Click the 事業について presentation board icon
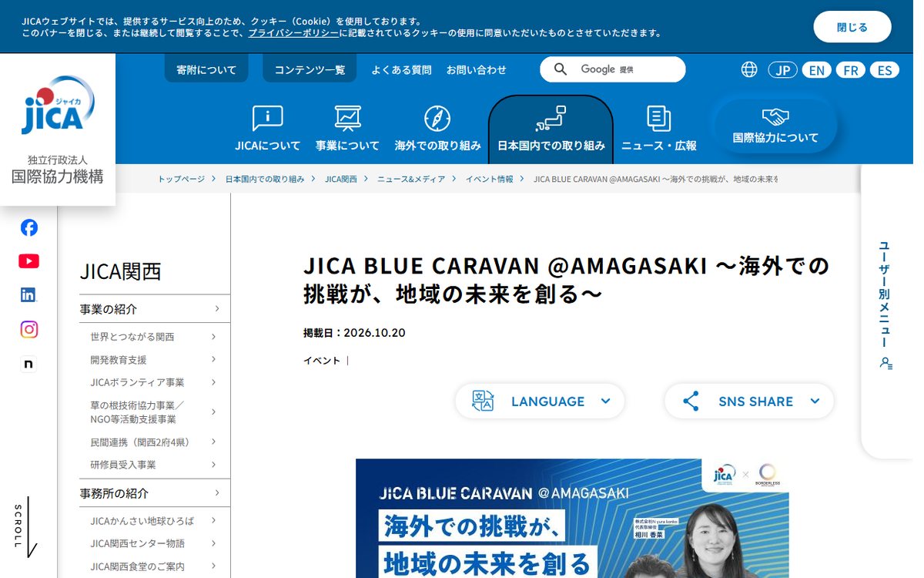924x578 pixels. (x=347, y=118)
